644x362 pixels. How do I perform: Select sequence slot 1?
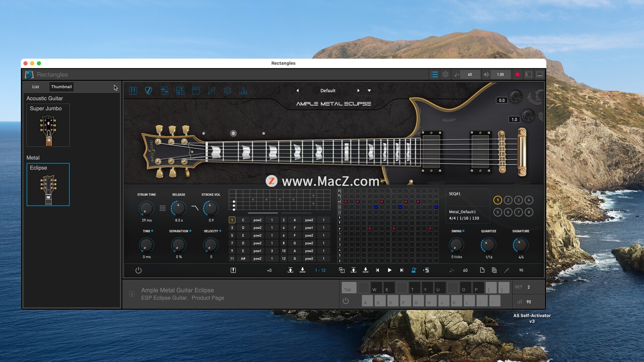tap(498, 200)
